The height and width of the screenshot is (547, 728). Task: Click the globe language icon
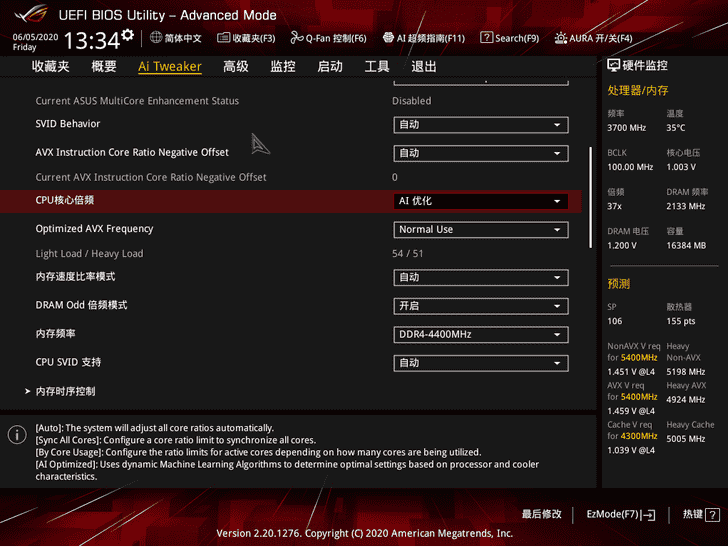click(156, 38)
